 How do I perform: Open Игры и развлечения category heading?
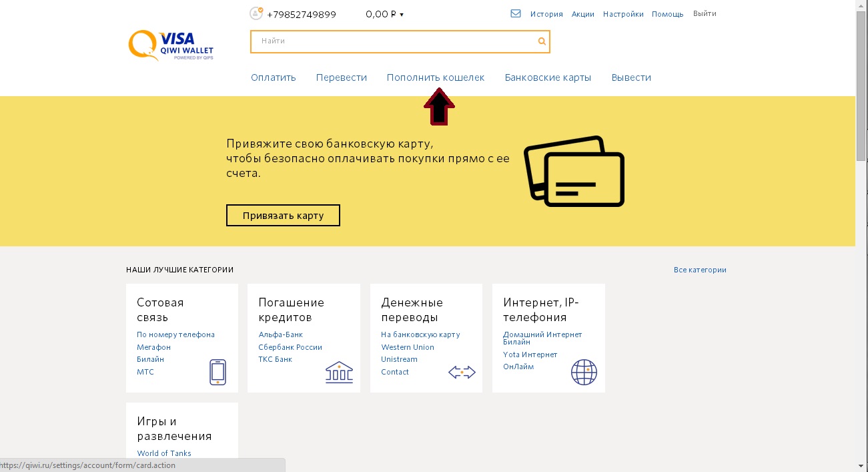point(174,429)
